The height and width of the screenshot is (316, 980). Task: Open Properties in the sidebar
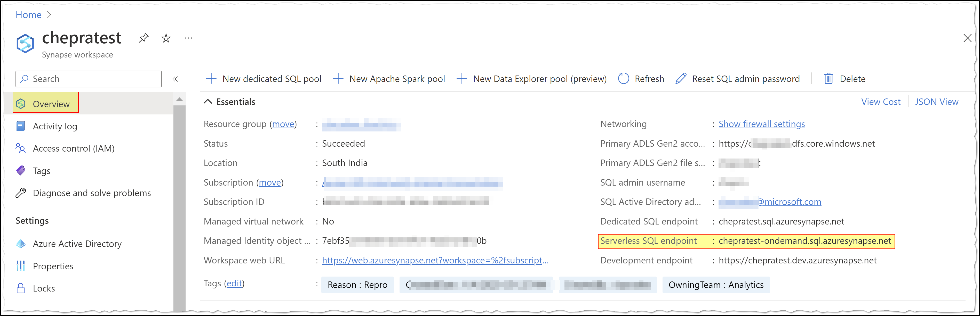(x=53, y=266)
